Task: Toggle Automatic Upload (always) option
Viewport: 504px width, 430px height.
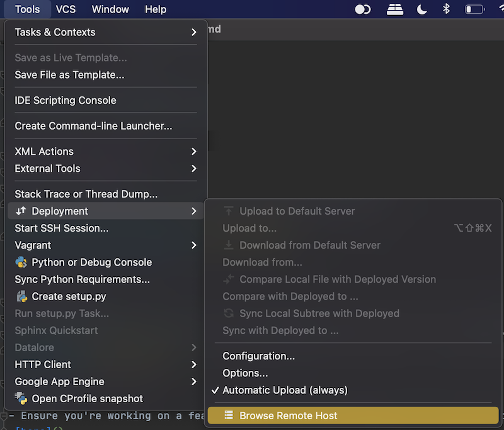Action: coord(352,390)
